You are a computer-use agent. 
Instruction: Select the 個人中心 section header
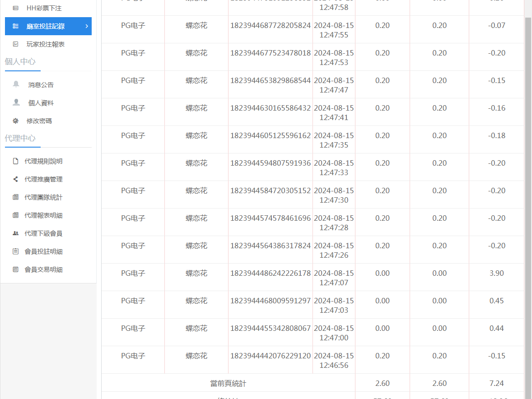point(20,61)
